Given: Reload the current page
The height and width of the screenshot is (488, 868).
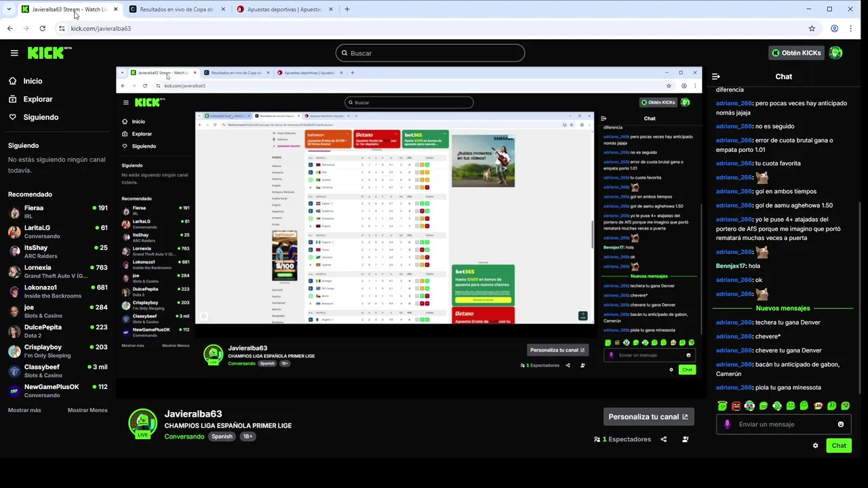Looking at the screenshot, I should 42,28.
